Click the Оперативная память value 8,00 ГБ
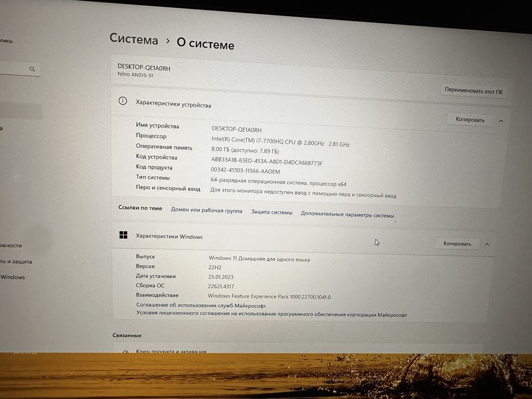Viewport: 532px width, 399px height. click(245, 150)
